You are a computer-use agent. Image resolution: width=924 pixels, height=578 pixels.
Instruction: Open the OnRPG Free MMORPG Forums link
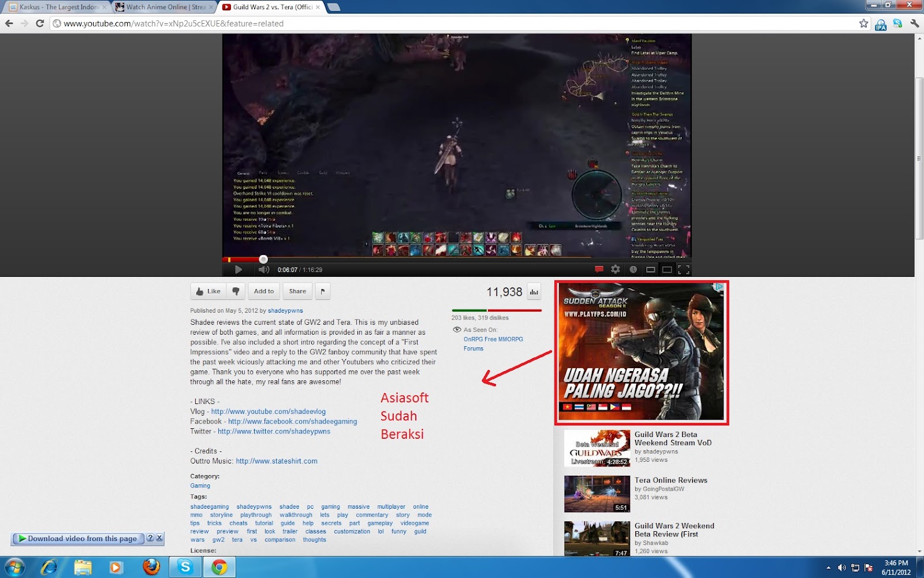pos(493,344)
